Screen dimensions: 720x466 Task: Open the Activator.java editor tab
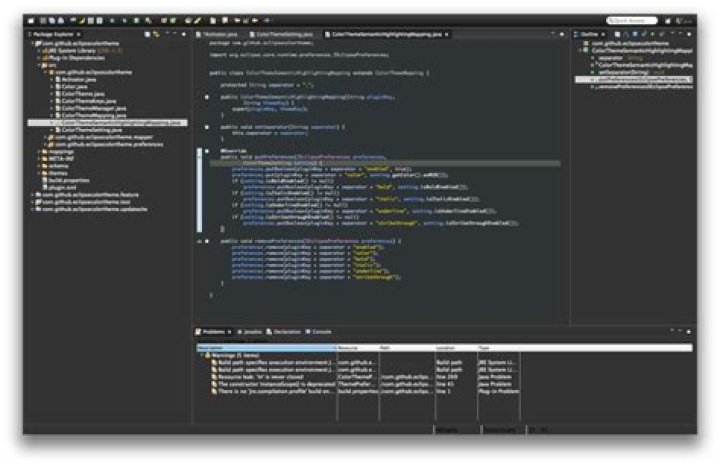coord(217,34)
